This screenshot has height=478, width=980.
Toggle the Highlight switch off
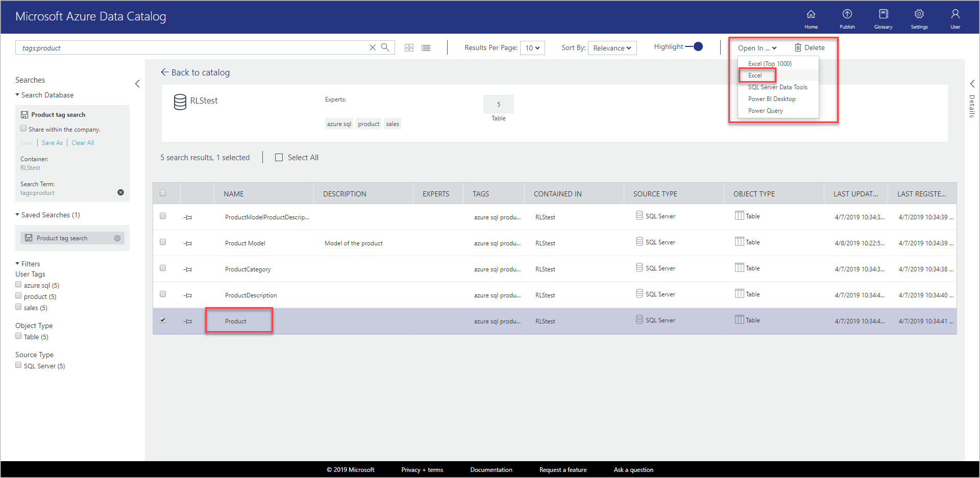(x=697, y=46)
